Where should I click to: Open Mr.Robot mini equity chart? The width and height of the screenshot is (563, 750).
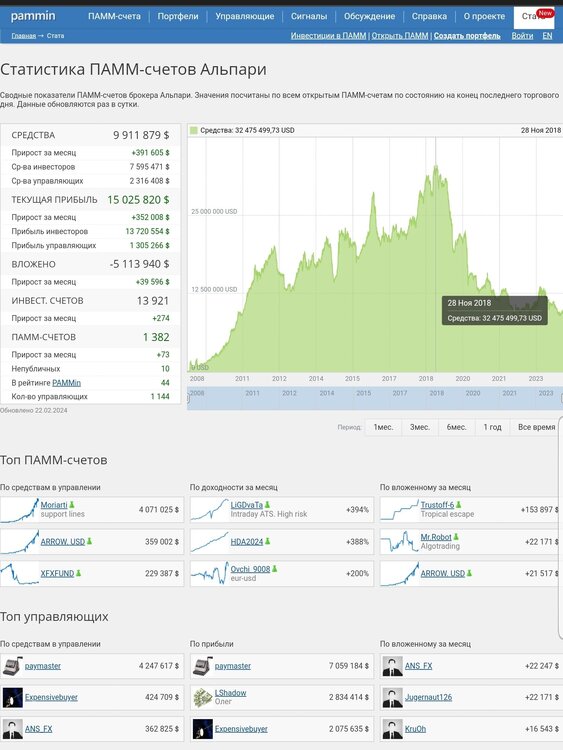(399, 541)
